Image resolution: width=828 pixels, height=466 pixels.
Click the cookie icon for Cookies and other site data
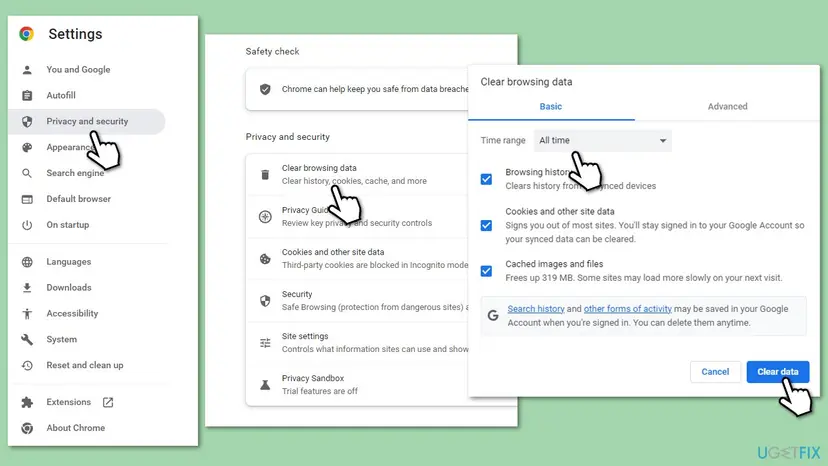click(x=265, y=259)
